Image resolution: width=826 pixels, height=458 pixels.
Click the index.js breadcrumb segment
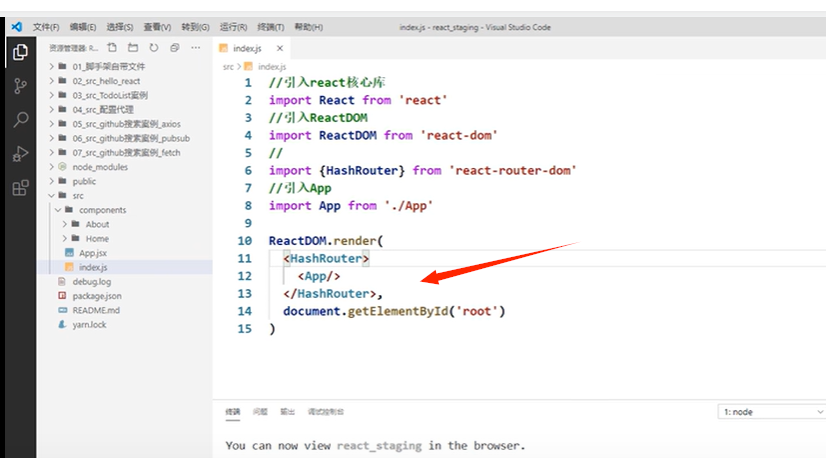point(272,66)
